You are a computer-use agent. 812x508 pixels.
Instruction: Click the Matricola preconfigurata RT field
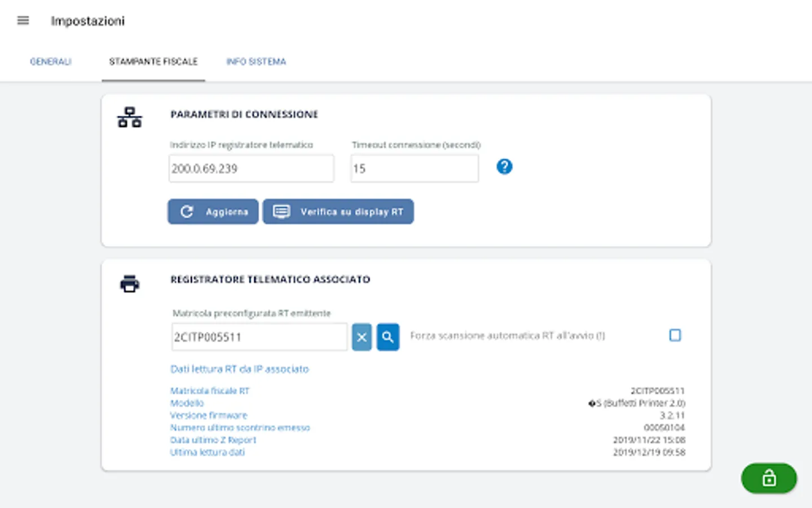point(259,337)
